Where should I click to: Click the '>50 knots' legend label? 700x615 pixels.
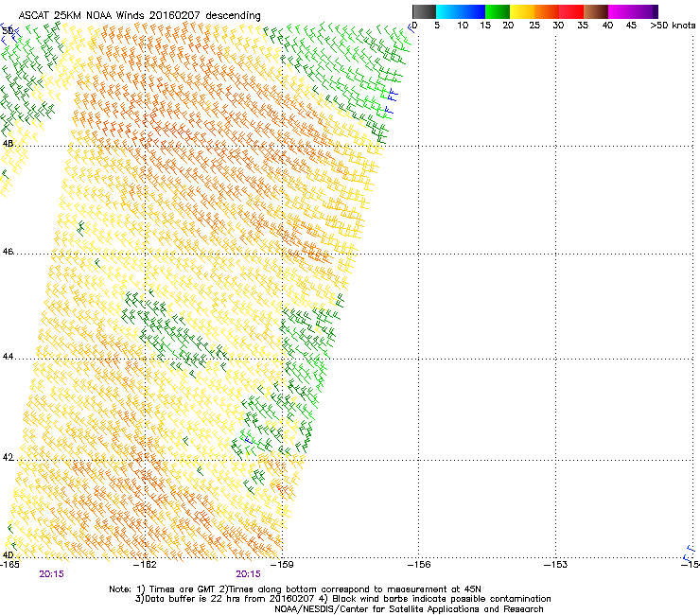pyautogui.click(x=673, y=26)
